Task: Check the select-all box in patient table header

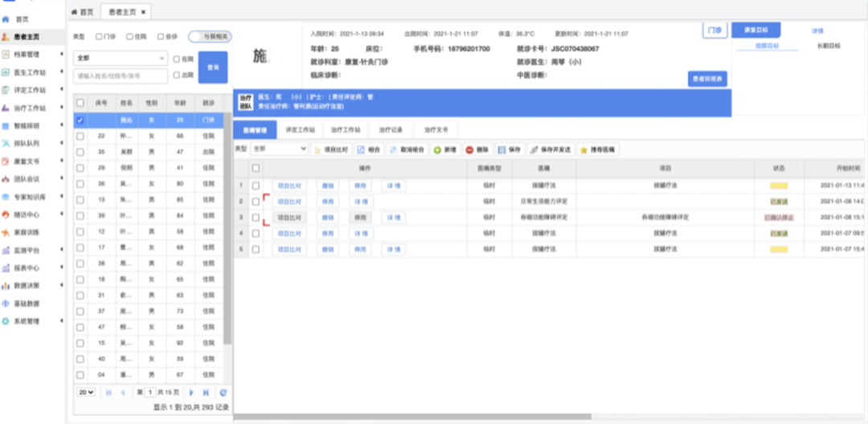Action: pos(80,102)
